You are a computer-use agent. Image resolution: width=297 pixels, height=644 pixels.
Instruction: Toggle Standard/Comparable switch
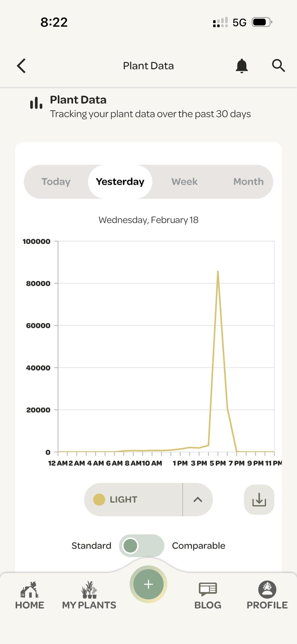(141, 546)
